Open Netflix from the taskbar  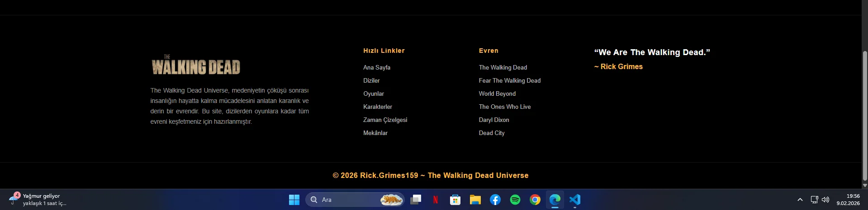pyautogui.click(x=435, y=200)
